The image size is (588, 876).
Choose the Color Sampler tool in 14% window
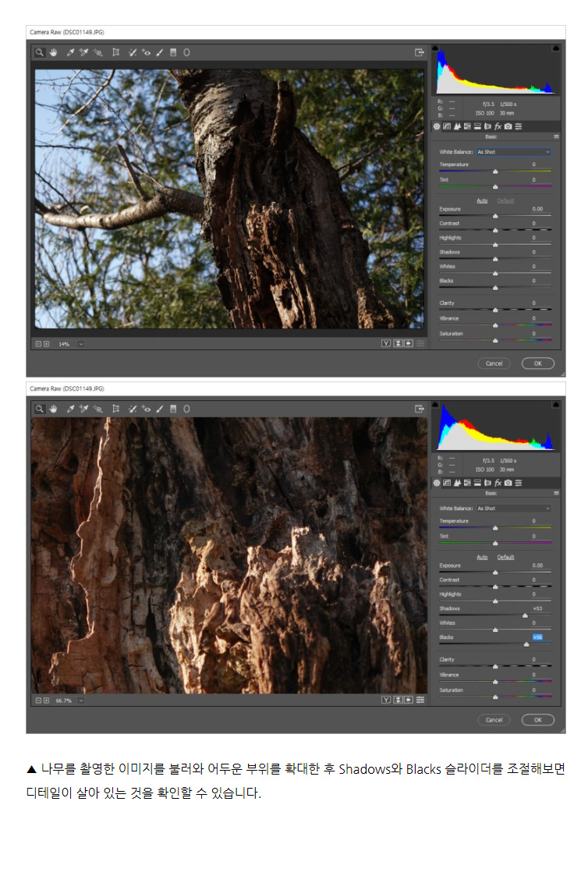pyautogui.click(x=83, y=52)
